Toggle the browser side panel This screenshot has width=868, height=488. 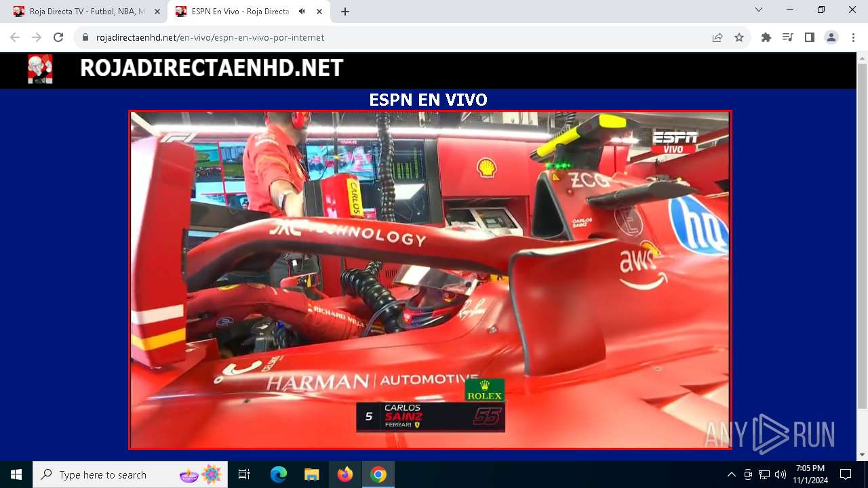pyautogui.click(x=810, y=38)
